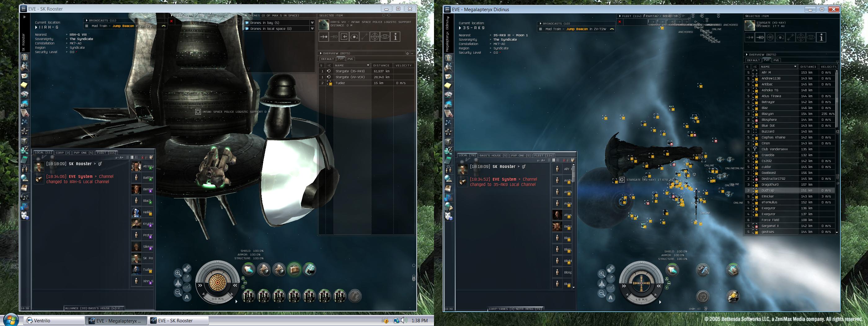Toggle autopilot A button in Megalapteryx HUD
The height and width of the screenshot is (326, 868).
tap(611, 298)
